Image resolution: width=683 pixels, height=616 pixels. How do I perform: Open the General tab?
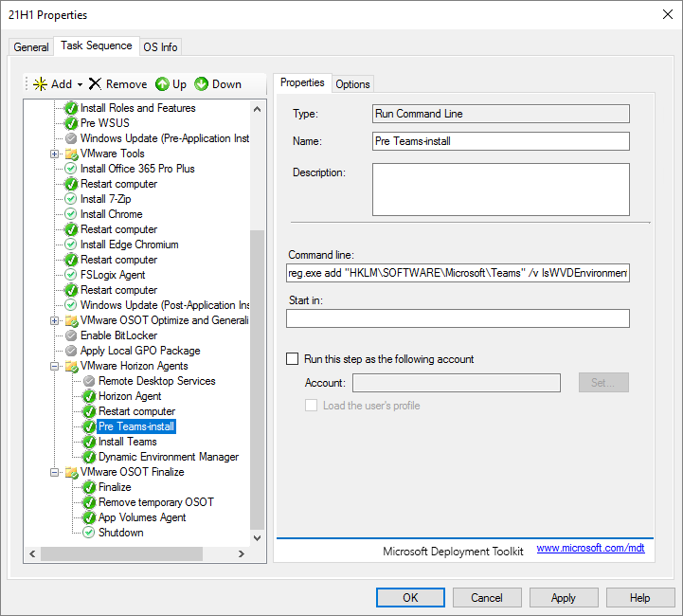31,47
